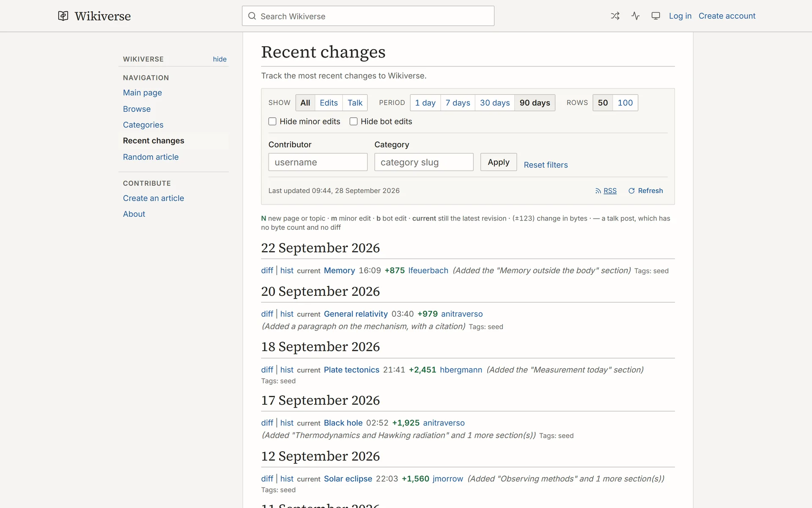Open Categories in sidebar

pyautogui.click(x=143, y=125)
